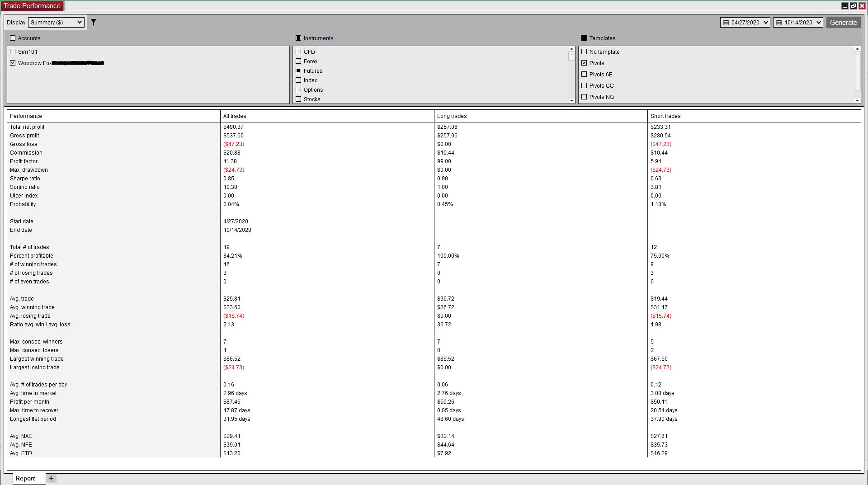Click the Gross profit row label
The image size is (868, 485).
tap(24, 136)
